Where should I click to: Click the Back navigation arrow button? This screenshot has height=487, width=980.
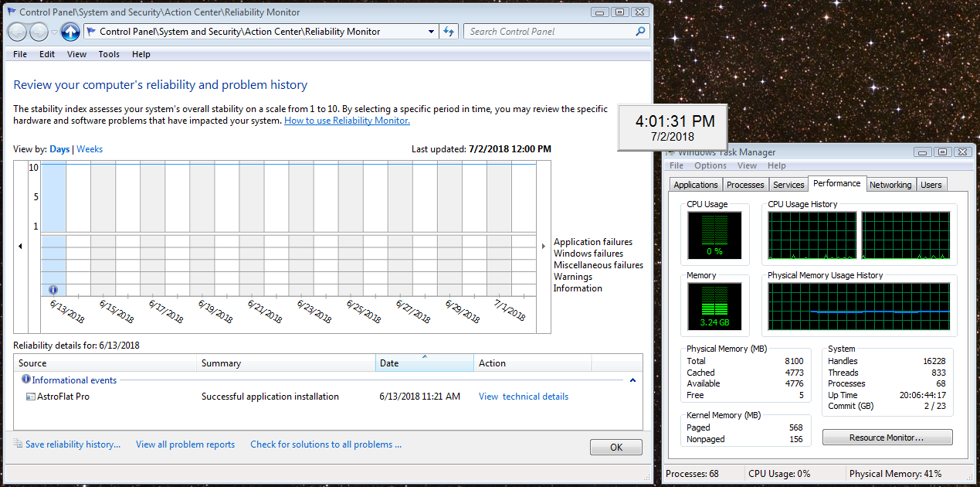click(18, 32)
